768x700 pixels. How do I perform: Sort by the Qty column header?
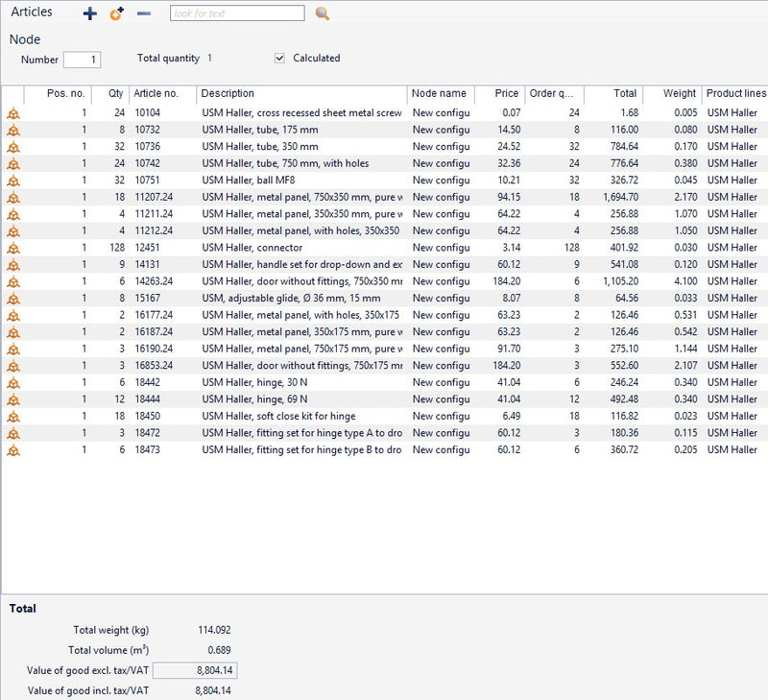click(110, 93)
